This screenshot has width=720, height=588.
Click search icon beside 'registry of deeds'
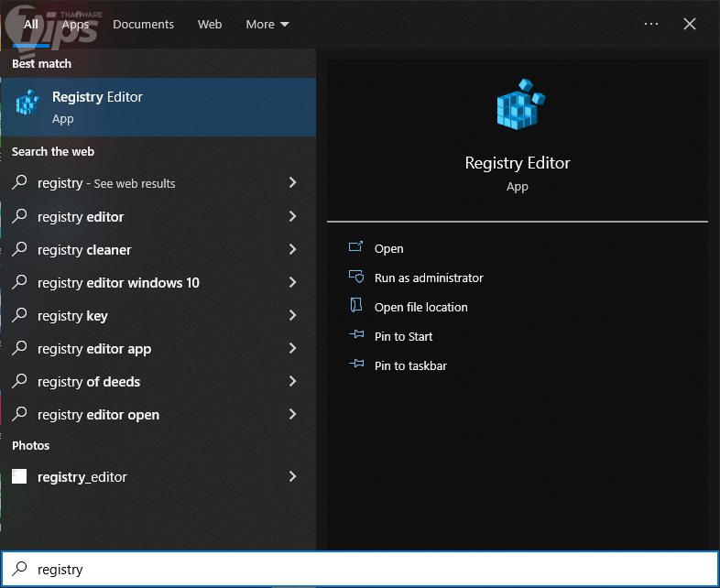[x=19, y=381]
